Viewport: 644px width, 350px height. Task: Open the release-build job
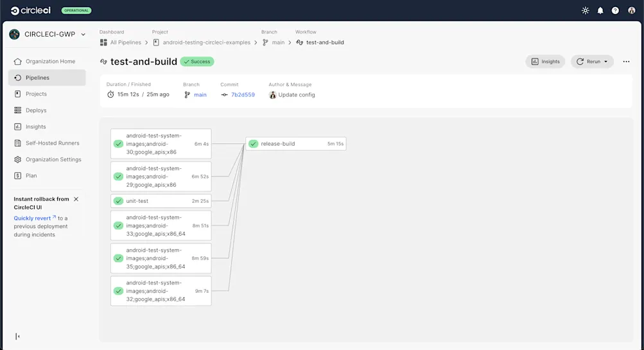click(x=296, y=144)
